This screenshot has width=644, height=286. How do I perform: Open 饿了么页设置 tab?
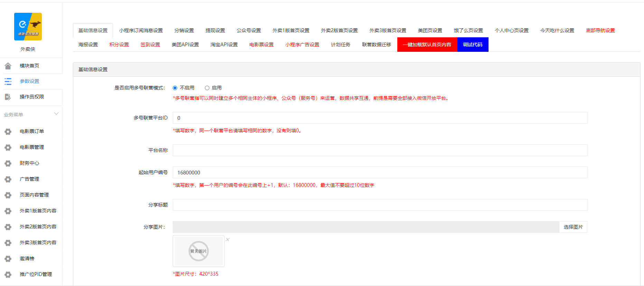[x=468, y=30]
